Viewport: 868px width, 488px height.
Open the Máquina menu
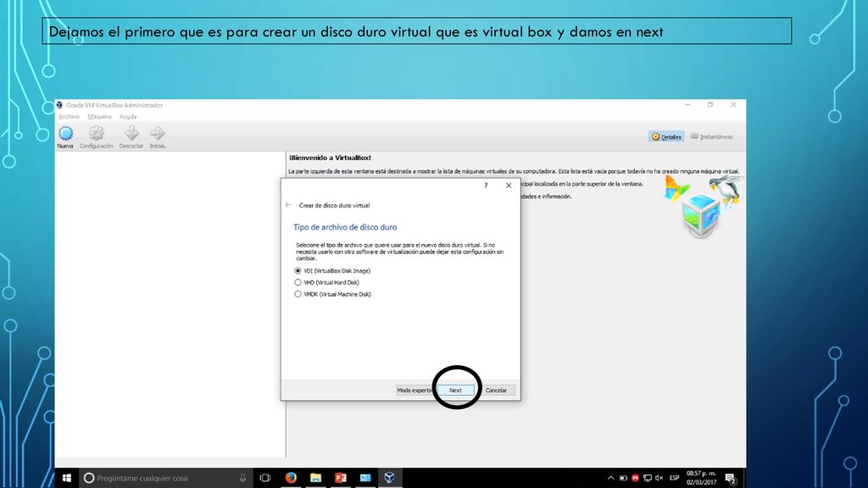(x=100, y=117)
